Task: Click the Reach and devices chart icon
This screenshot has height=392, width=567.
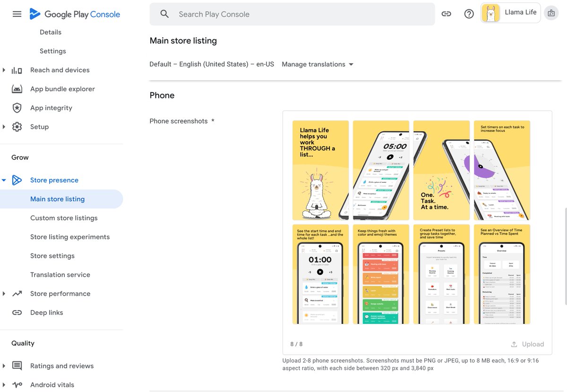Action: [17, 70]
